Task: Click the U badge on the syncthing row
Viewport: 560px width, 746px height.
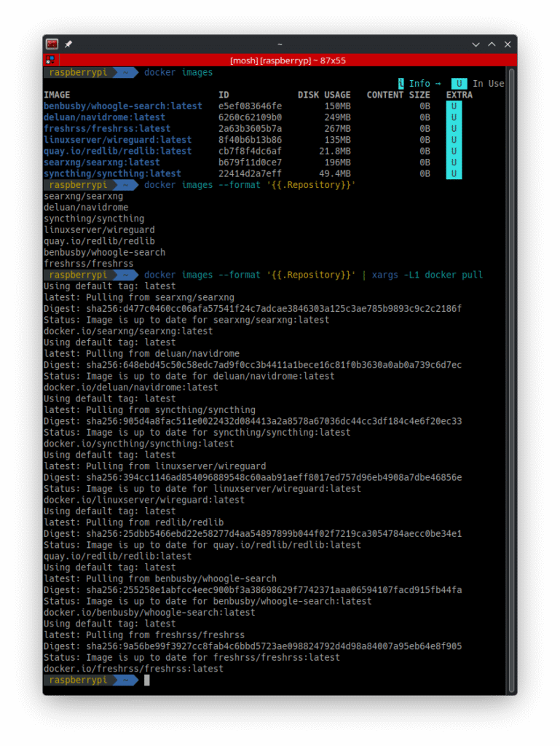Action: tap(454, 174)
